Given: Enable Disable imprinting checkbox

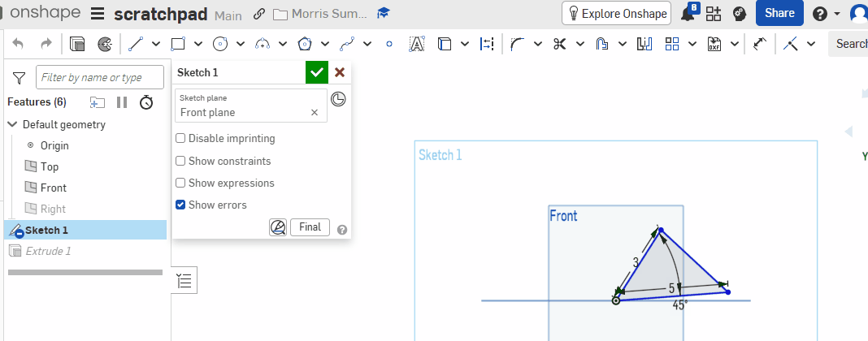Looking at the screenshot, I should [180, 138].
